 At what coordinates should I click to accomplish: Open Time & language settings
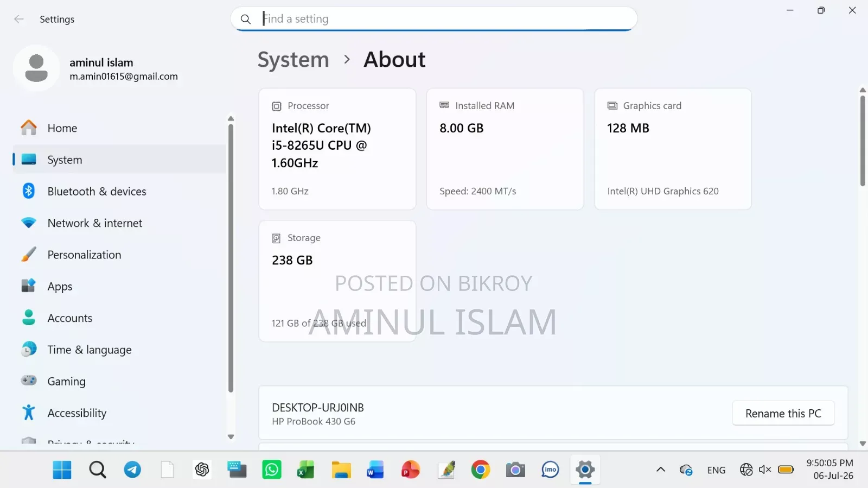tap(119, 350)
